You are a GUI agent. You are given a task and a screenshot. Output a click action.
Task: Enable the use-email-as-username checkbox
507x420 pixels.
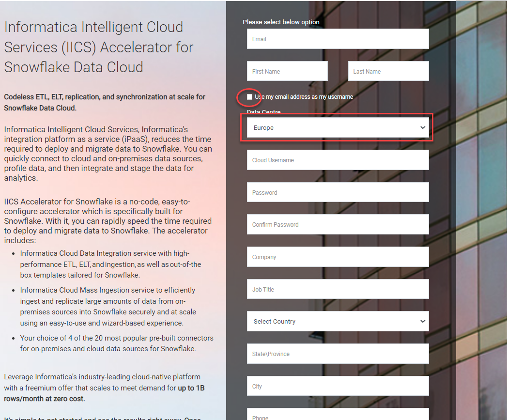pos(249,97)
